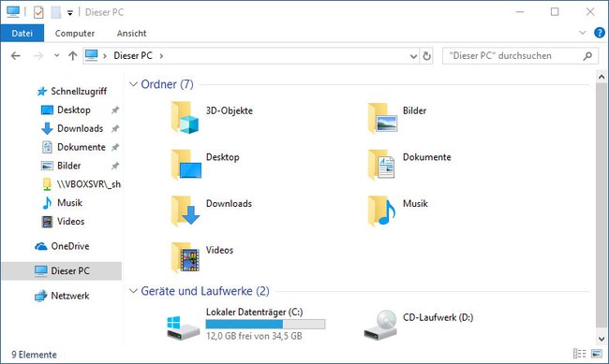
Task: Switch to large icons view layout
Action: [x=597, y=354]
